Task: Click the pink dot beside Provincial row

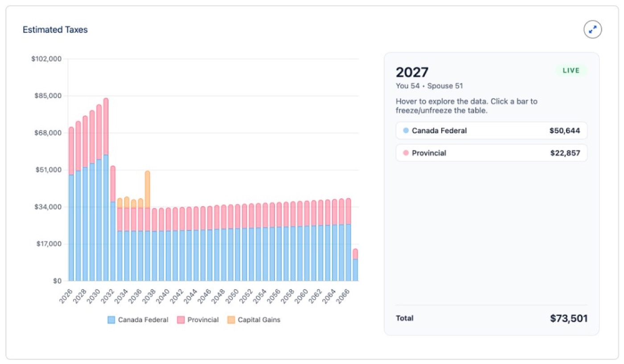Action: click(x=406, y=153)
